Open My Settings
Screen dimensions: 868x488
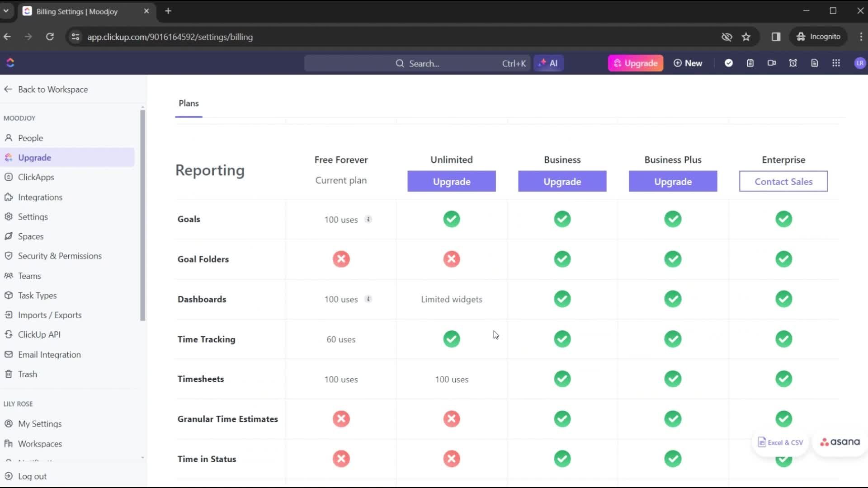[x=40, y=424]
